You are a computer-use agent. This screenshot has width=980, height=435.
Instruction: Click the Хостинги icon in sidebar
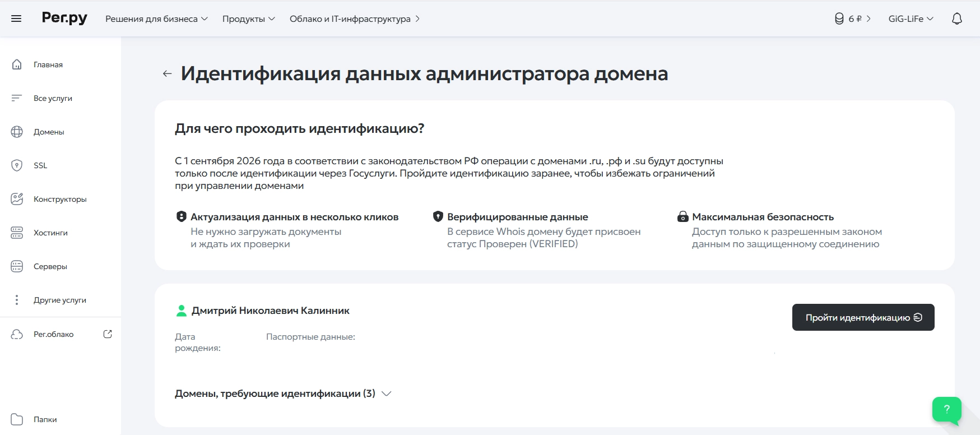tap(17, 233)
